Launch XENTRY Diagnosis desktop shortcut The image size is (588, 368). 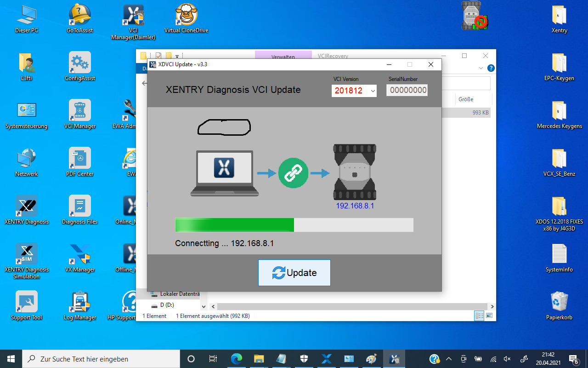pyautogui.click(x=27, y=210)
